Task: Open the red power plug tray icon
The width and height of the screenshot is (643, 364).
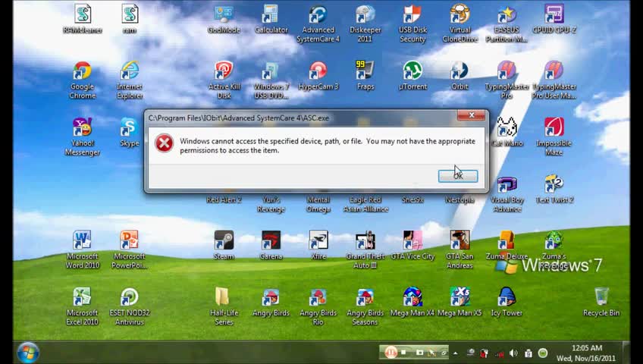Action: click(x=485, y=353)
